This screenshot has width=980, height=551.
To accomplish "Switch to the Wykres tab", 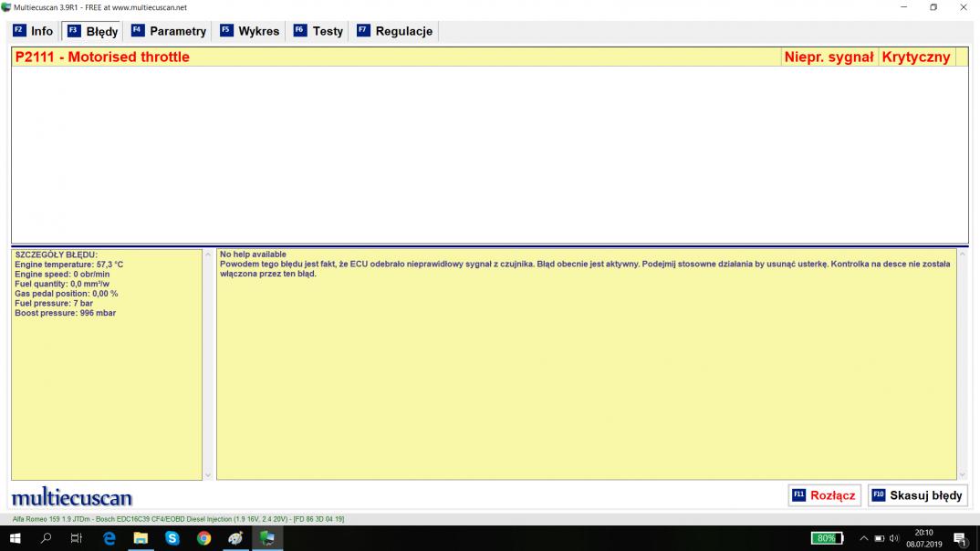I will click(x=250, y=31).
